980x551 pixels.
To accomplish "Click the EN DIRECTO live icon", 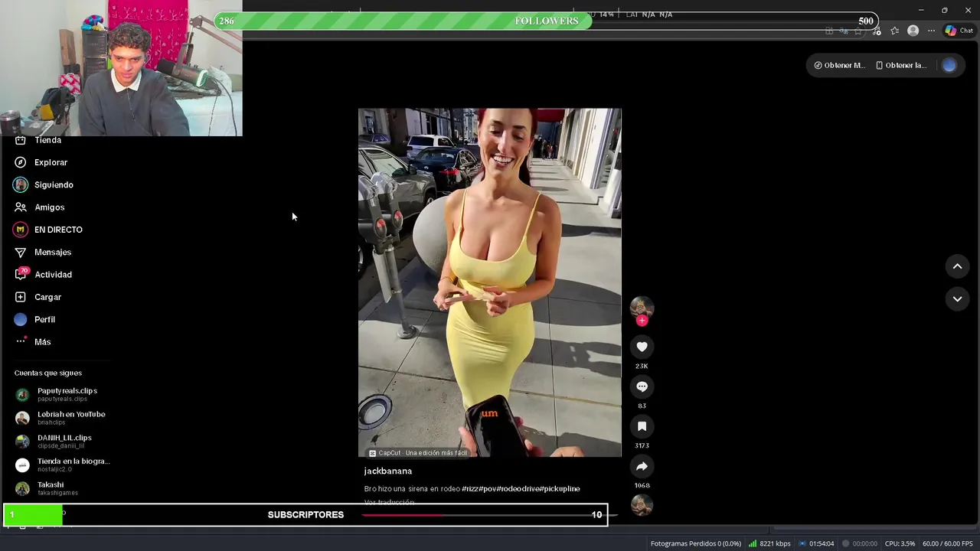I will pos(21,230).
